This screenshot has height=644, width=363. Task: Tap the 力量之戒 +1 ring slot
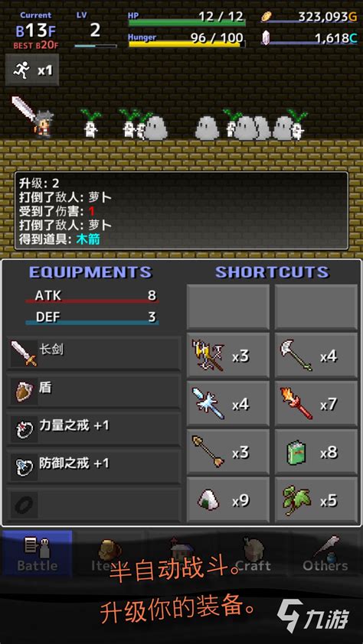93,429
